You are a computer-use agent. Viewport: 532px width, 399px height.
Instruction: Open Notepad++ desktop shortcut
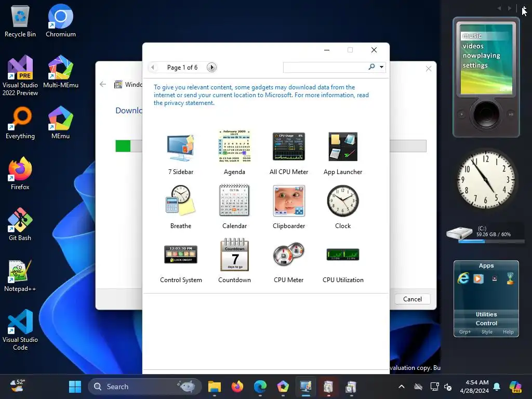point(20,275)
